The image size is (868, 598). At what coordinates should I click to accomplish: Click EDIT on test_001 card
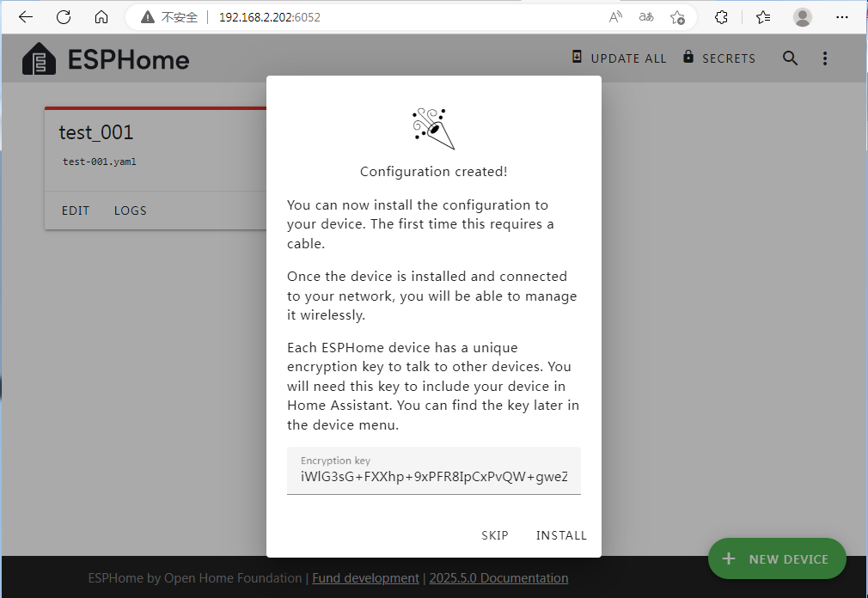[76, 211]
